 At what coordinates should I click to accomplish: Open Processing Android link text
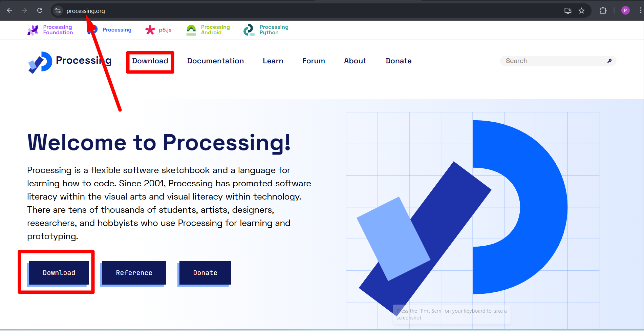coord(215,30)
